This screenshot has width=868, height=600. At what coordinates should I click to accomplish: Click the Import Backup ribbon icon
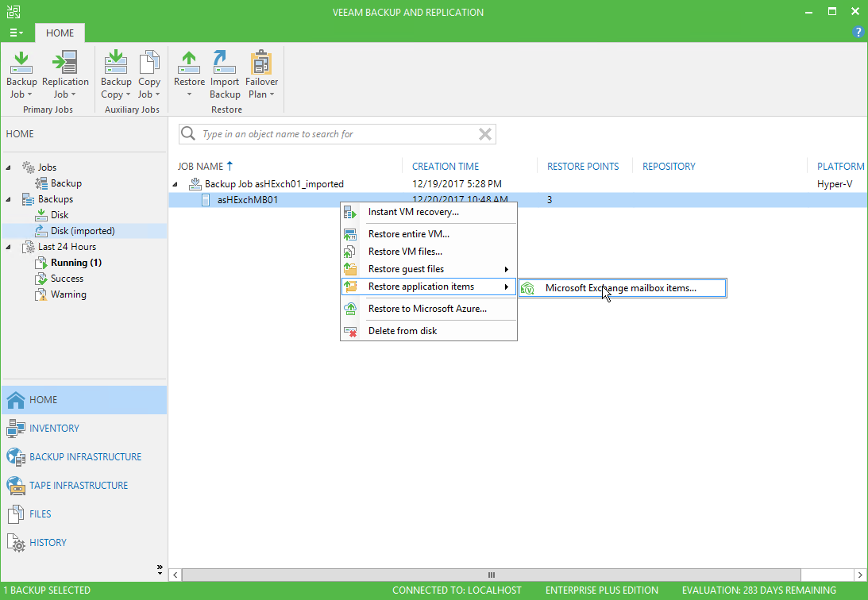[x=224, y=62]
